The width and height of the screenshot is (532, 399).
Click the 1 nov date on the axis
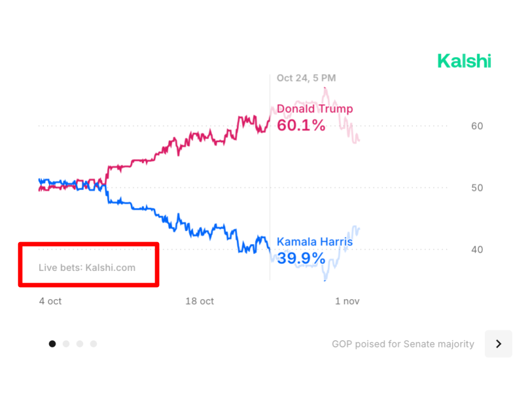point(347,301)
